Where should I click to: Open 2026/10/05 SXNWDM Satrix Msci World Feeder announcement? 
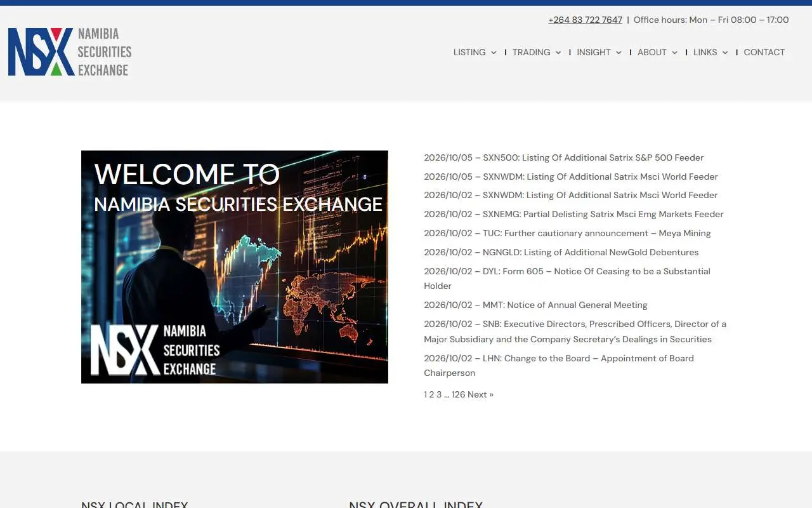click(x=571, y=177)
